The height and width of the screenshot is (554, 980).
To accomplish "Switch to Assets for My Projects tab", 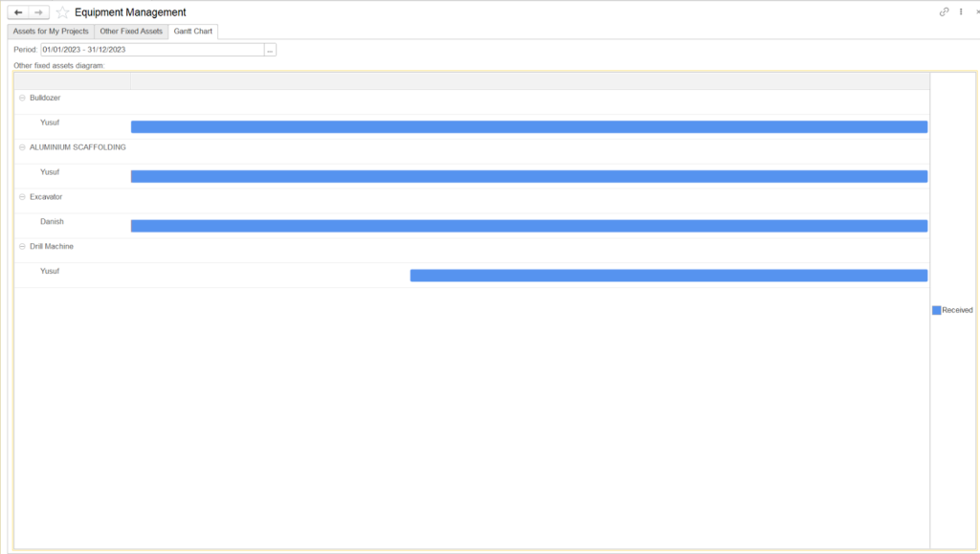I will click(51, 32).
